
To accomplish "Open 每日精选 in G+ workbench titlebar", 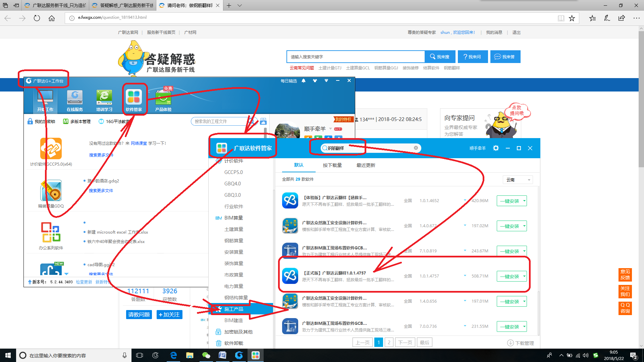I will 288,81.
